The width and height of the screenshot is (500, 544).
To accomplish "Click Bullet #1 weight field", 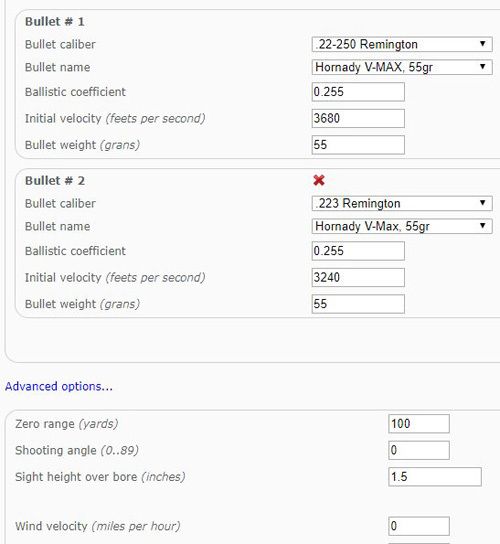I will (x=358, y=145).
